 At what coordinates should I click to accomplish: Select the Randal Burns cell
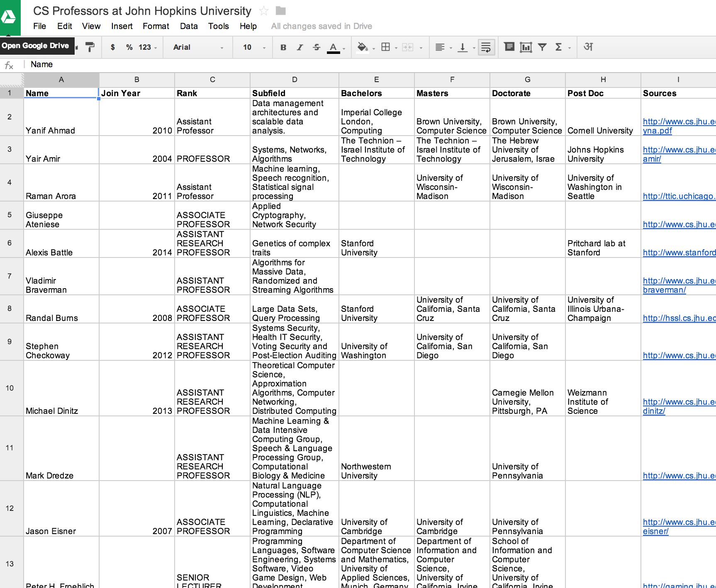click(x=61, y=309)
